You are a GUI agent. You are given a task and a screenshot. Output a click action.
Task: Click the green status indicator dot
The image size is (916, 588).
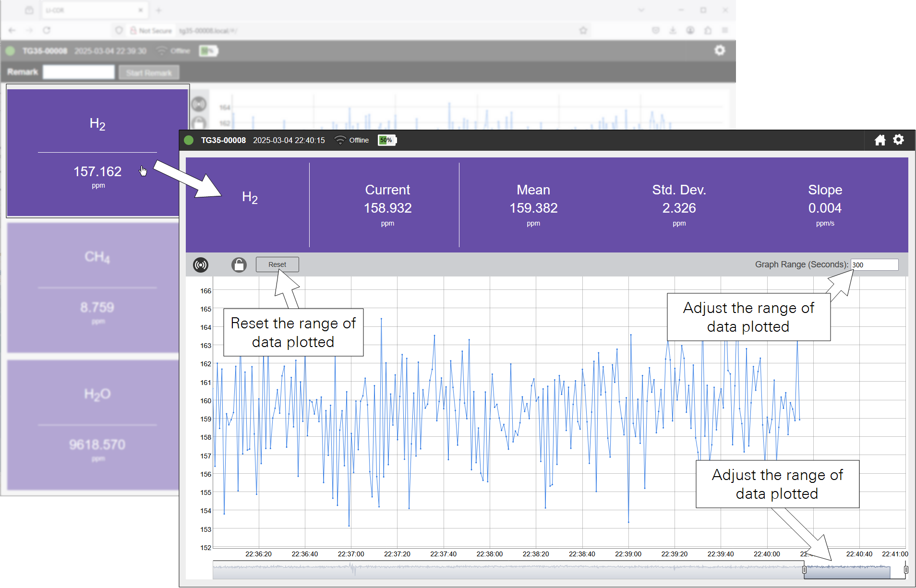[x=189, y=140]
